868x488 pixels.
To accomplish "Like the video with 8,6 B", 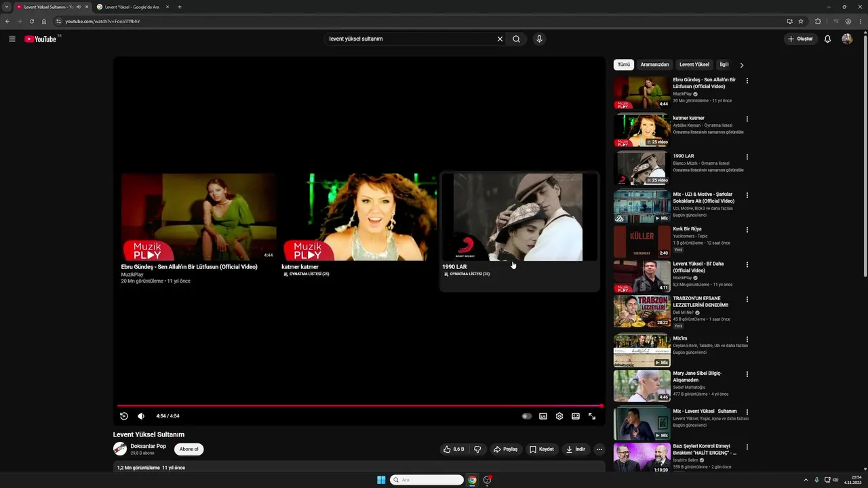I will pos(454,449).
